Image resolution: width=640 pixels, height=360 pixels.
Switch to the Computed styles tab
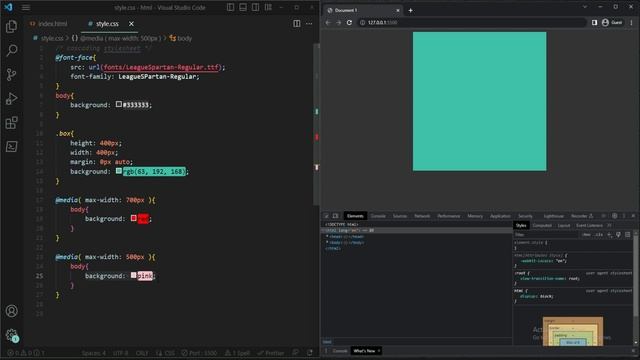[542, 225]
